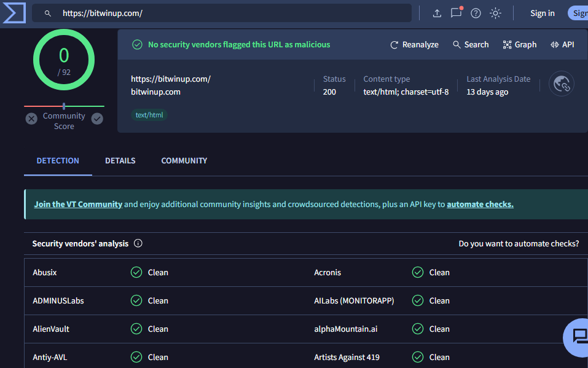Select the Antiy-AVL vendor name
Viewport: 588px width, 368px height.
coord(50,358)
